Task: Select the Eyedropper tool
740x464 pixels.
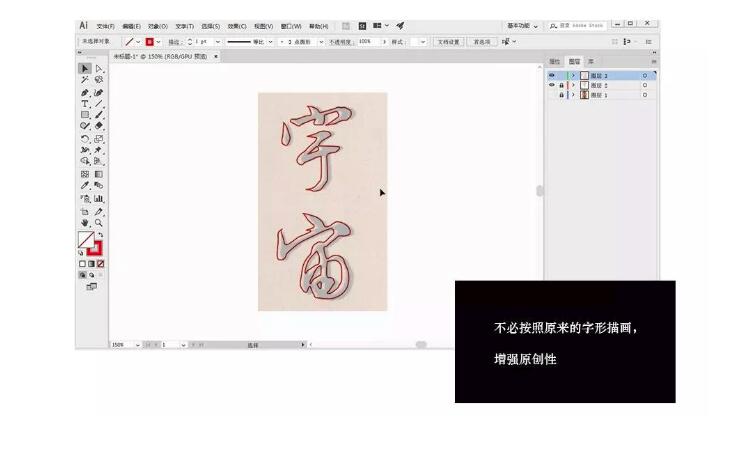Action: pos(84,186)
